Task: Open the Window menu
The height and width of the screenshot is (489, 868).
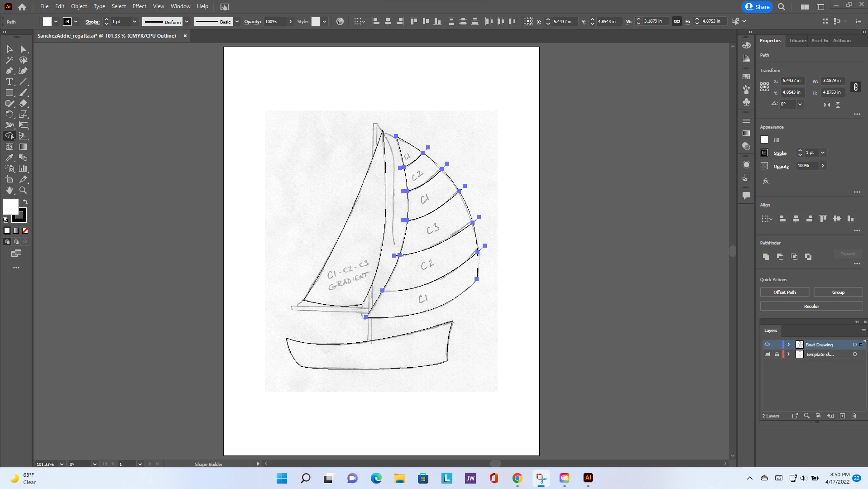Action: [180, 6]
